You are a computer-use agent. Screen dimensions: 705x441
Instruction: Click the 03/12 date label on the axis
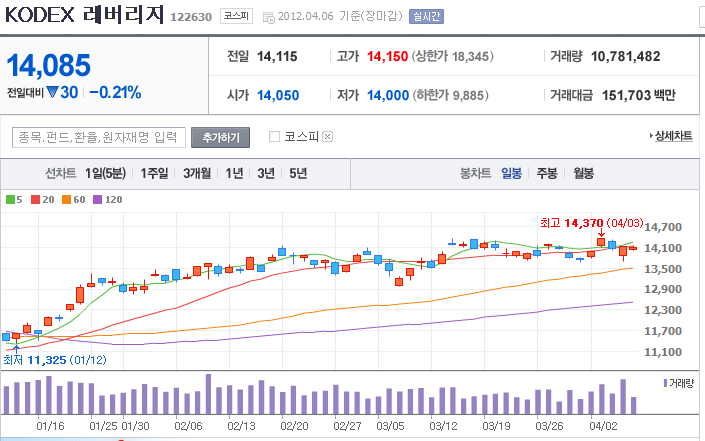[x=443, y=425]
